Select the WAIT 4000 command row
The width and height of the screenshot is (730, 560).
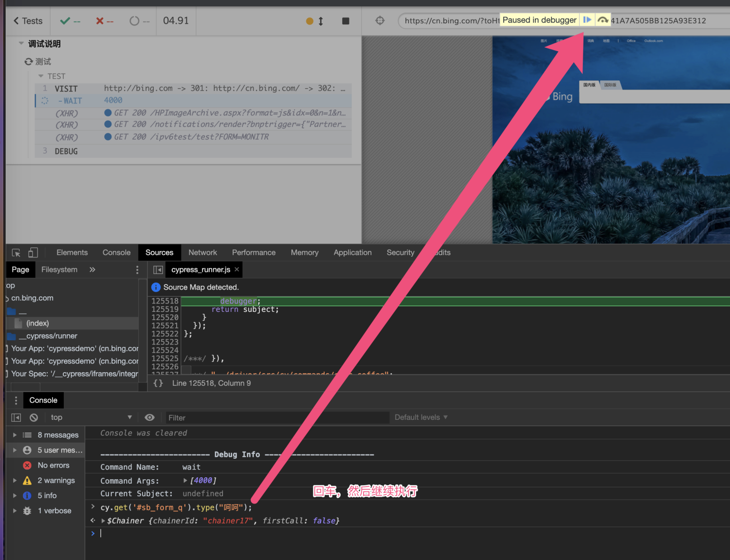pos(193,101)
